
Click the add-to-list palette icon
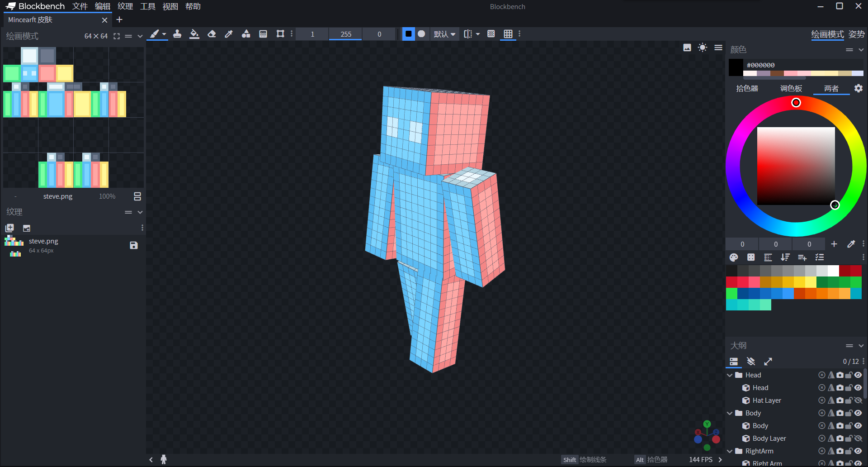coord(802,257)
